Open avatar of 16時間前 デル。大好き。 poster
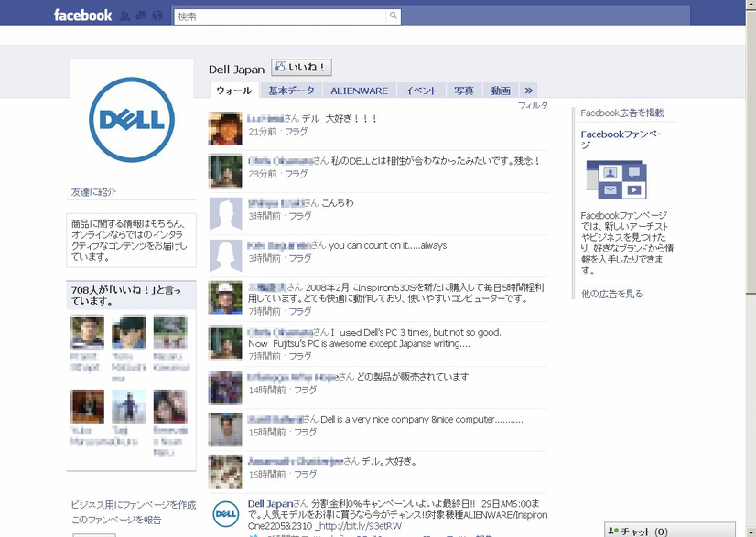The image size is (756, 537). (x=225, y=471)
